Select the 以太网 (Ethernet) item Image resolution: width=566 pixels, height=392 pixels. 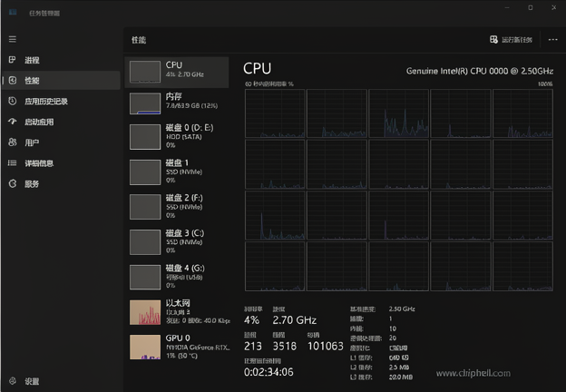[177, 312]
